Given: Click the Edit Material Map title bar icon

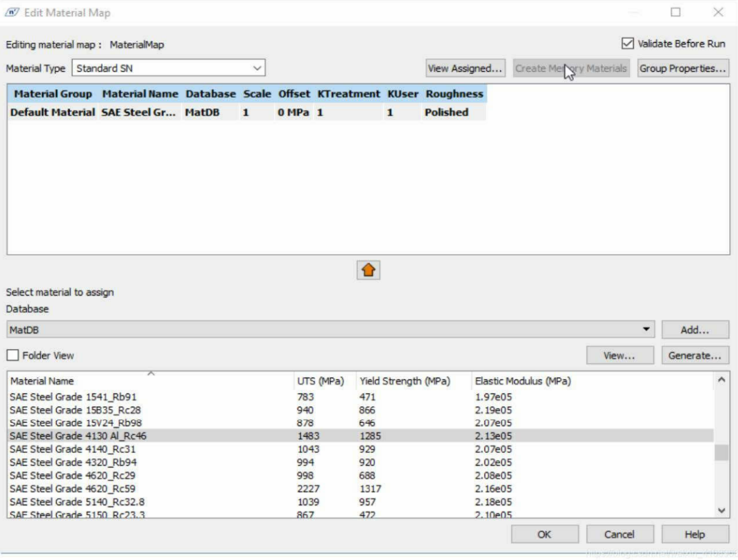Looking at the screenshot, I should click(12, 12).
